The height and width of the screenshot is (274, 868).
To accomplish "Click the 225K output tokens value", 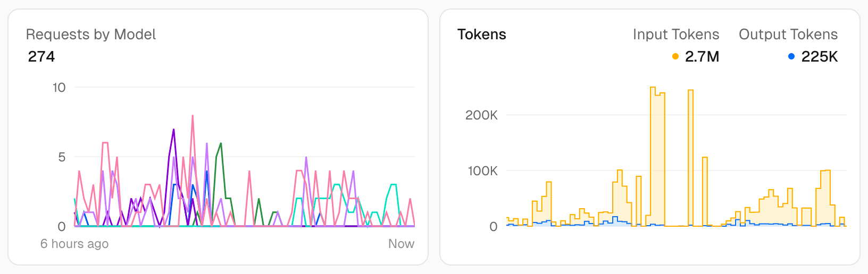I will tap(819, 56).
